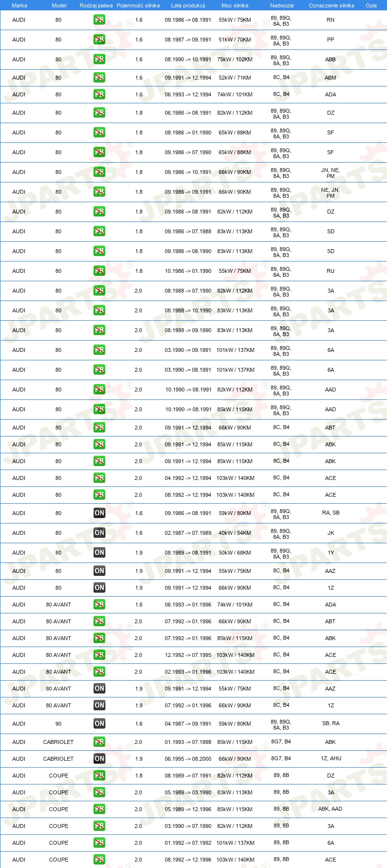Click the Oznaczenie silnika column header
The height and width of the screenshot is (868, 387).
pos(332,5)
